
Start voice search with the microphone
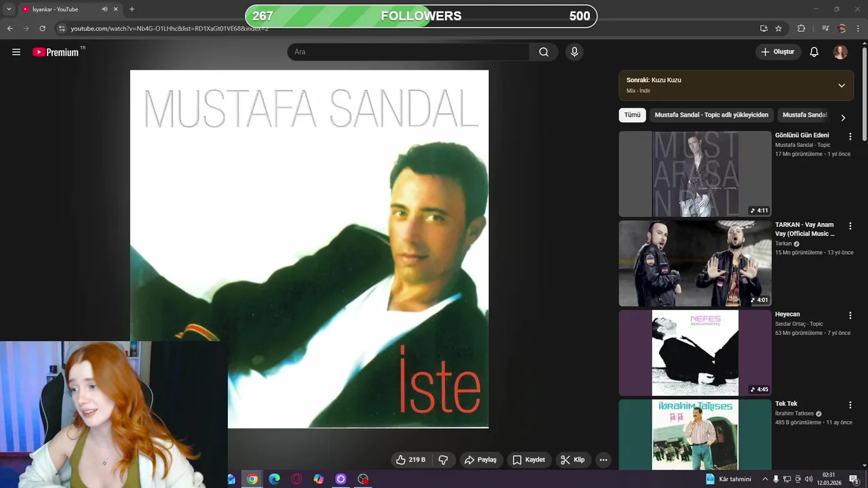pos(574,52)
